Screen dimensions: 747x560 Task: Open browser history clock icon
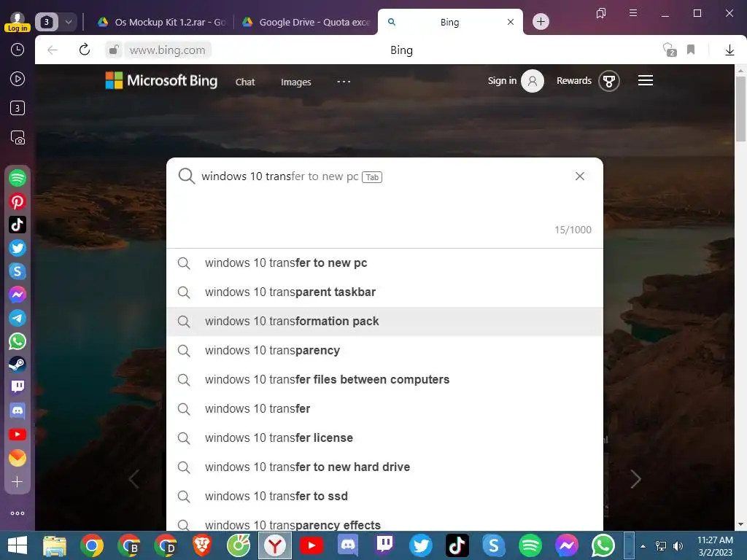18,50
